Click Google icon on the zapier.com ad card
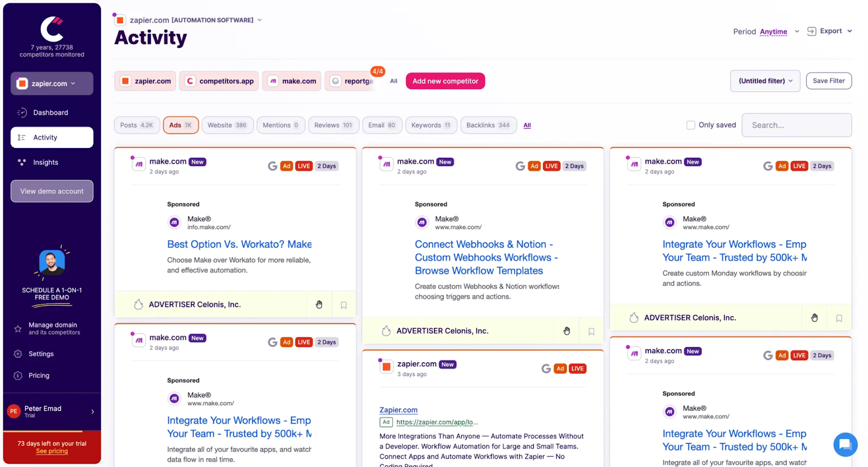This screenshot has height=467, width=868. (x=546, y=369)
